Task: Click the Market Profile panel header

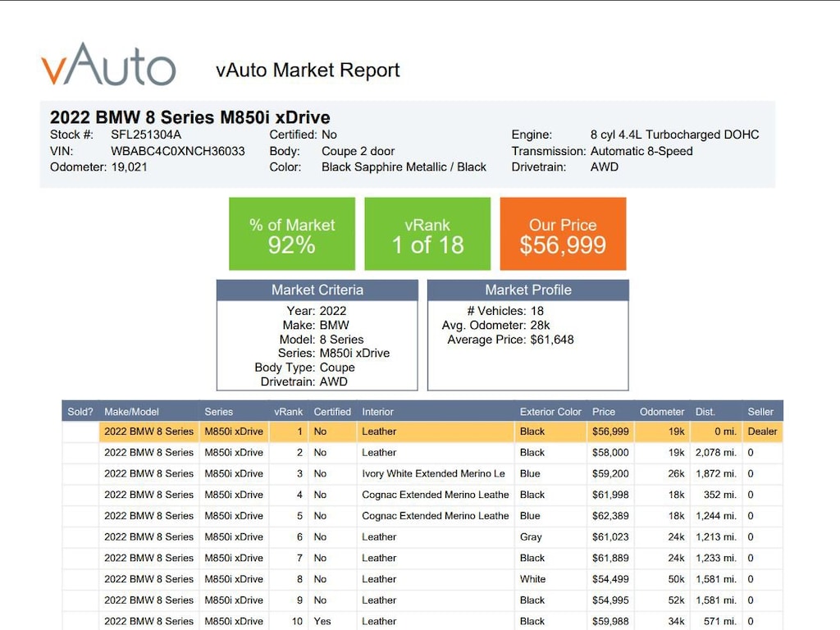Action: [527, 290]
